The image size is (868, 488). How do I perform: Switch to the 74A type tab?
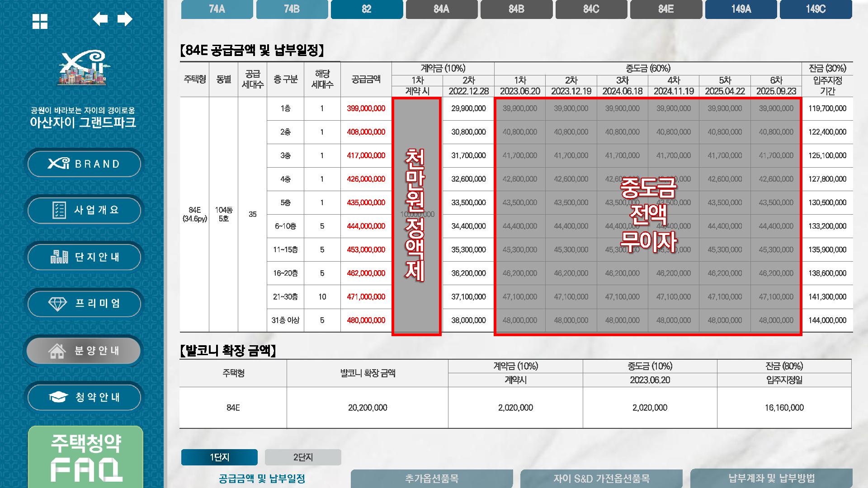(x=217, y=9)
